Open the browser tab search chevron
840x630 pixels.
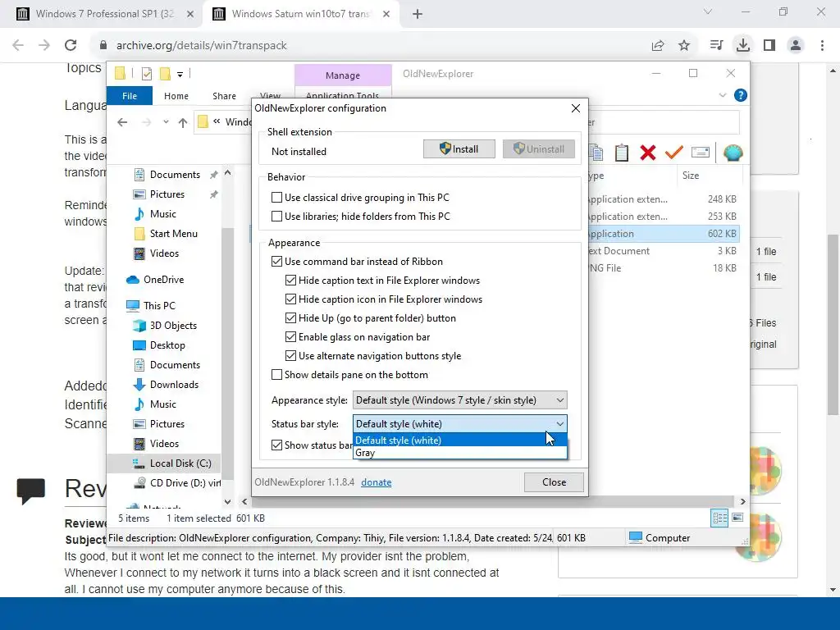coord(708,11)
